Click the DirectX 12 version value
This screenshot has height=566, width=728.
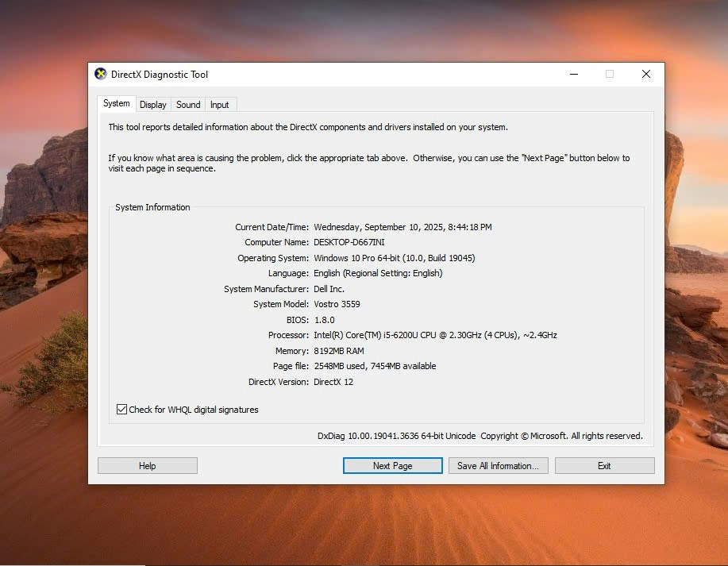click(x=333, y=382)
